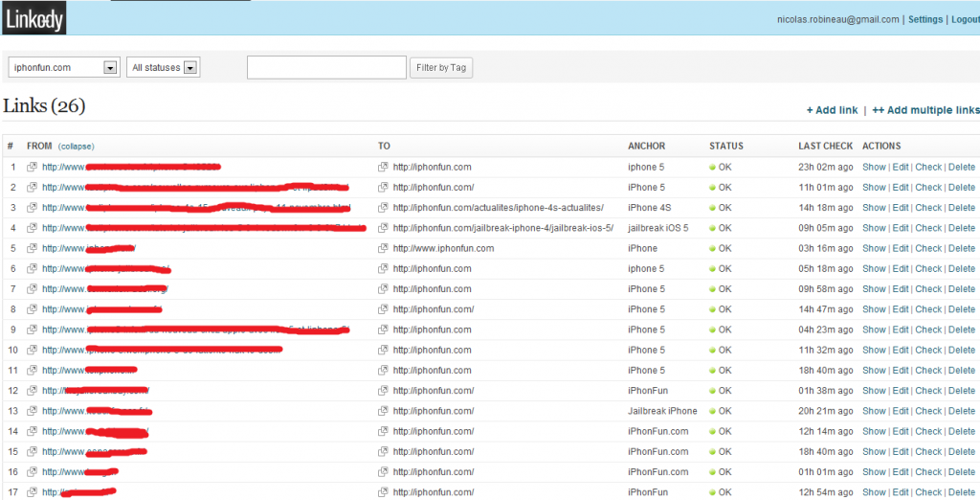Click last check '03h 16m ago'
Viewport: 980px width, 500px height.
click(x=825, y=248)
